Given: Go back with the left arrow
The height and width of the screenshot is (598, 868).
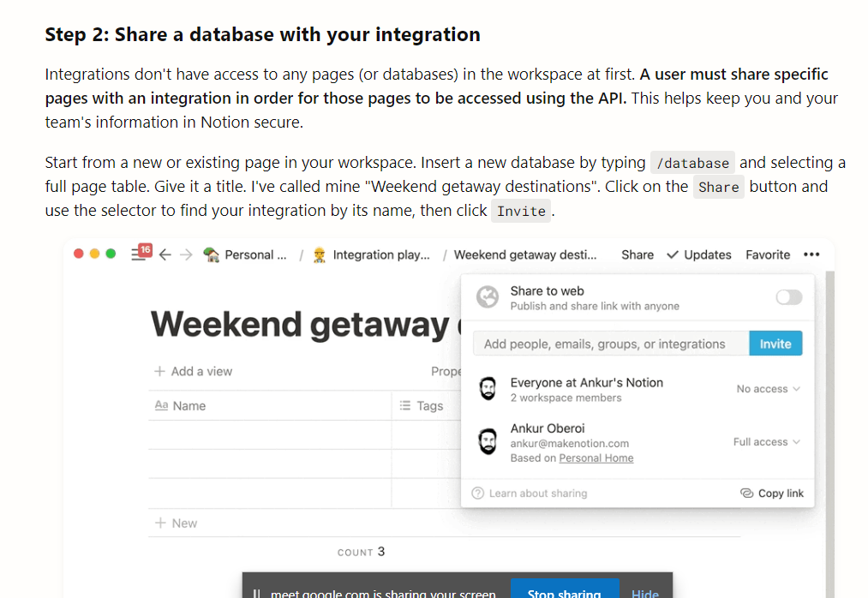Looking at the screenshot, I should pos(165,254).
